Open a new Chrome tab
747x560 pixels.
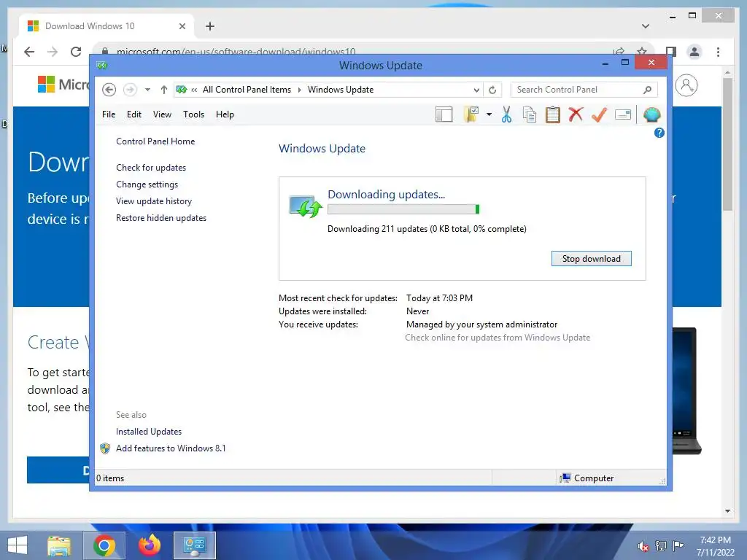[210, 26]
